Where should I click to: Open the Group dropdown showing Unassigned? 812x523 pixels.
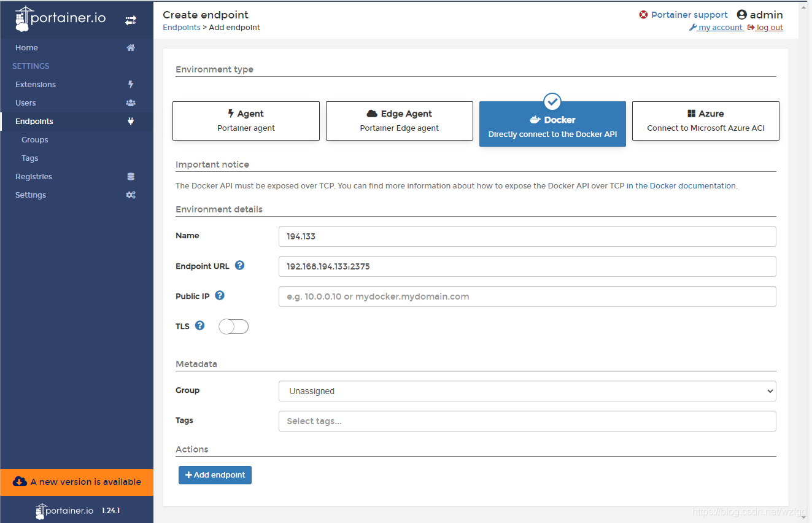click(527, 391)
